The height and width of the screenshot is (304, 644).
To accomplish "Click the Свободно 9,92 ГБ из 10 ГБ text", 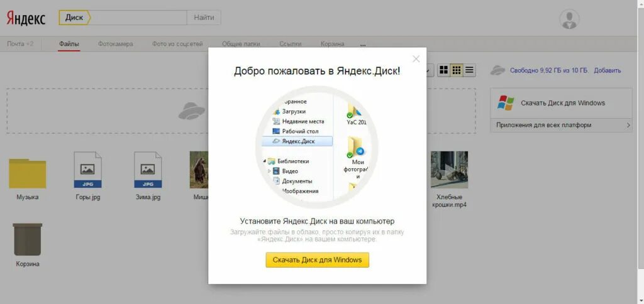I will point(549,70).
